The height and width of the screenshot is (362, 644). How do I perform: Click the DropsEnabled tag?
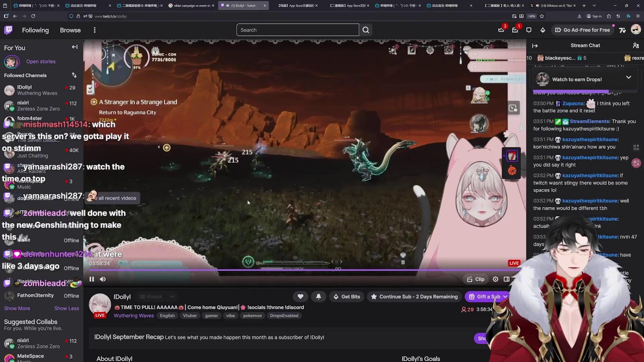pyautogui.click(x=284, y=316)
